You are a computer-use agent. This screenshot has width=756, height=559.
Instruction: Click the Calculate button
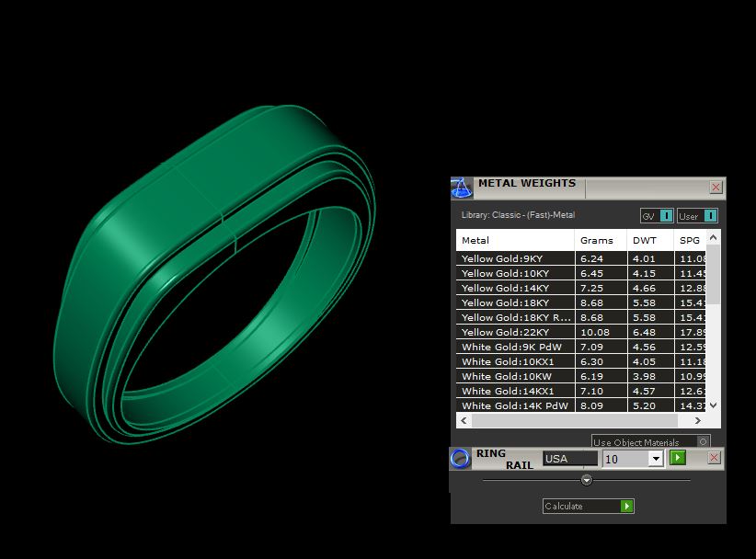click(588, 506)
